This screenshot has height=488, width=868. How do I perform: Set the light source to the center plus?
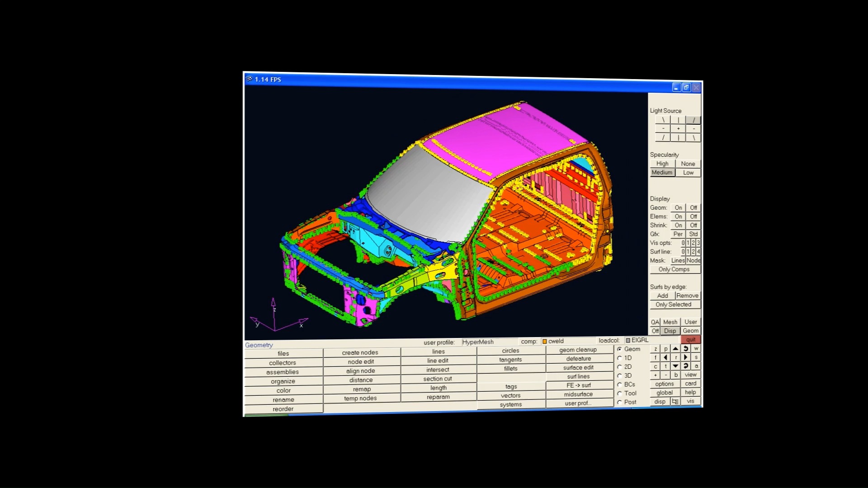click(678, 129)
